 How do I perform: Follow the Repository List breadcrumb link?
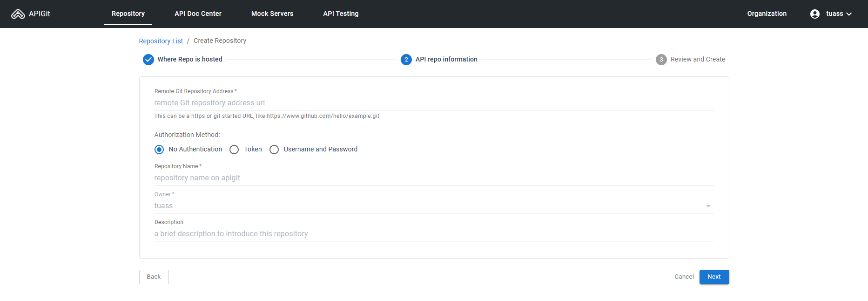(x=161, y=41)
